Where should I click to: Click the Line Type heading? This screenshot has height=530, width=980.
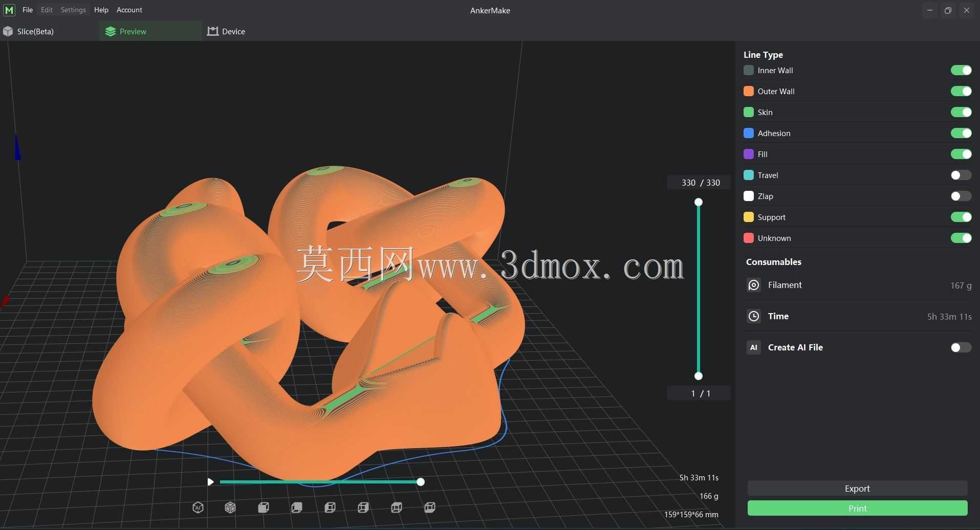pos(763,55)
